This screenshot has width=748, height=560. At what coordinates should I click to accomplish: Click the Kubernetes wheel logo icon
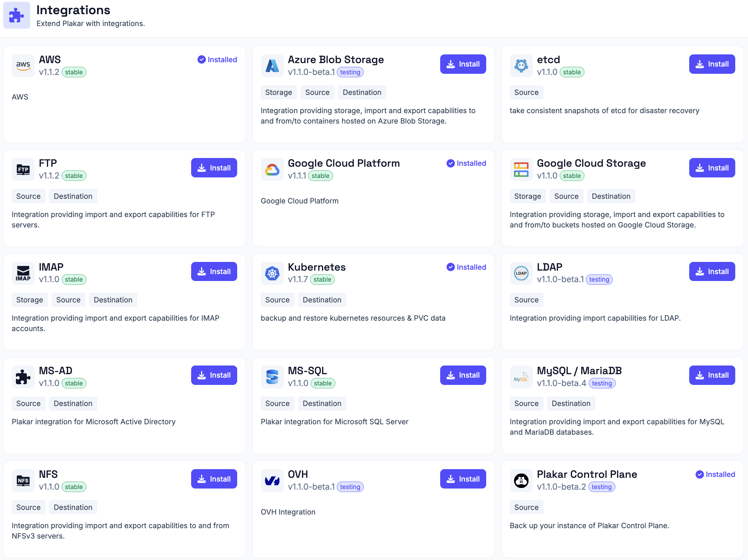pos(272,273)
